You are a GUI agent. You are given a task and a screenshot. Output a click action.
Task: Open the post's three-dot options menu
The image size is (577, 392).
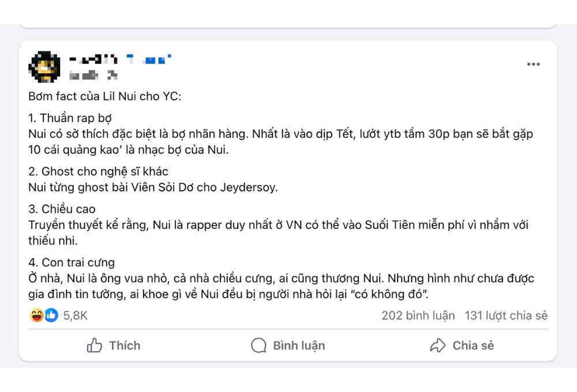click(x=533, y=64)
